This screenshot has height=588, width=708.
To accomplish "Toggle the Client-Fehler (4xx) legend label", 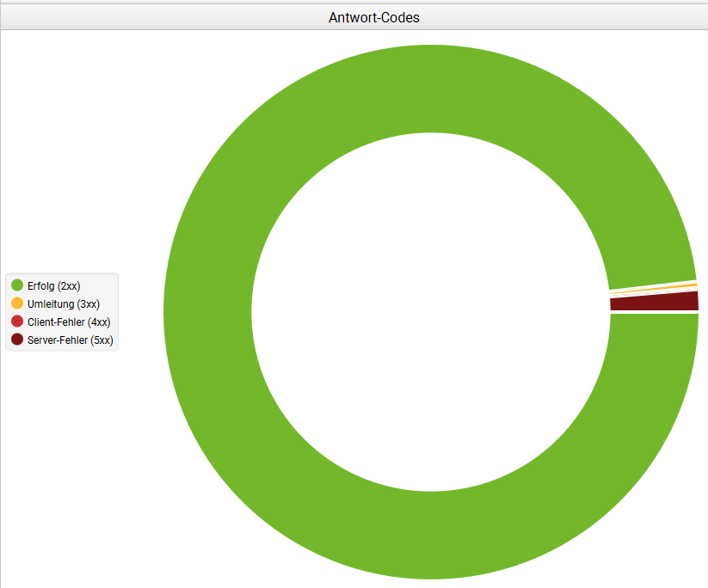I will [69, 322].
